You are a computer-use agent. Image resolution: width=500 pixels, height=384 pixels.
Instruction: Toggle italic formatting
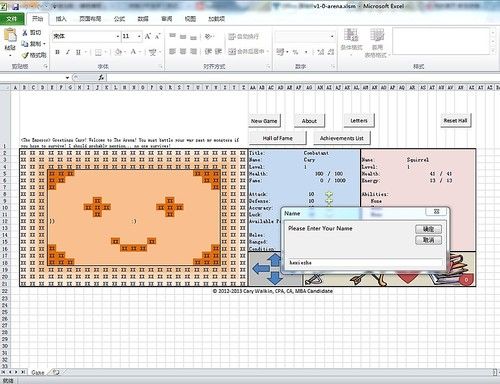tap(68, 52)
